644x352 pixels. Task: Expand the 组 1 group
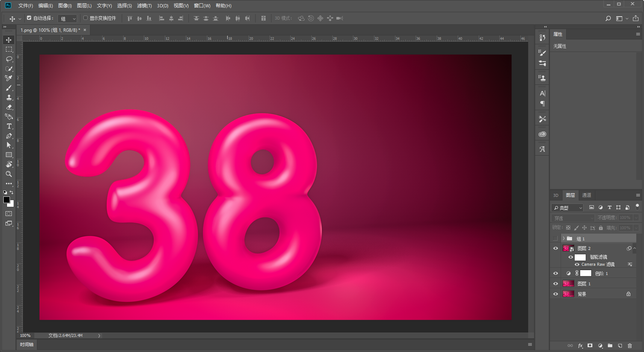(x=564, y=238)
